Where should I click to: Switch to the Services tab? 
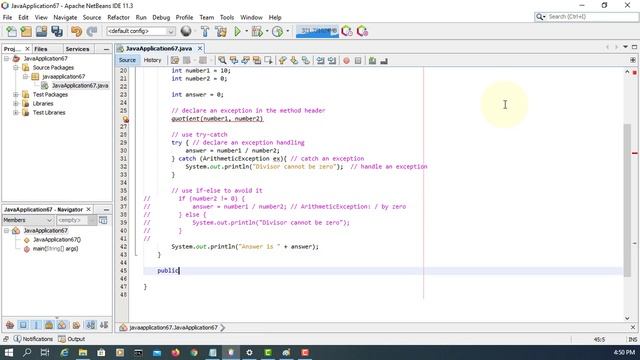pyautogui.click(x=77, y=49)
